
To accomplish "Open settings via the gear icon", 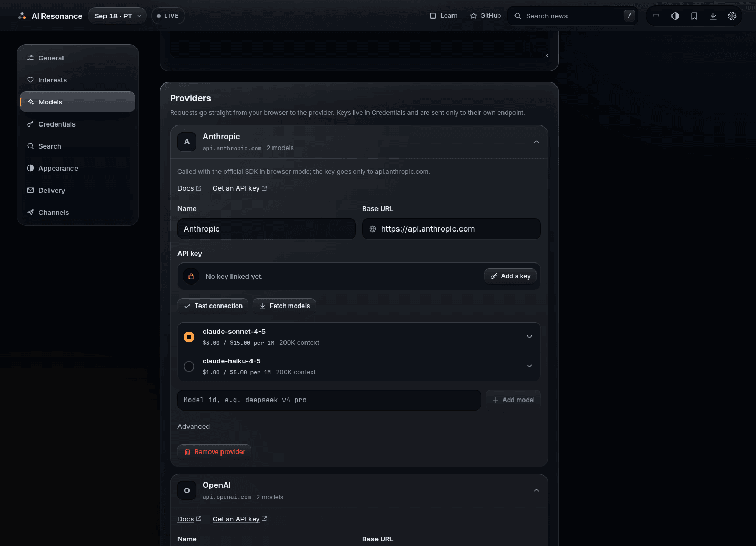I will (732, 16).
